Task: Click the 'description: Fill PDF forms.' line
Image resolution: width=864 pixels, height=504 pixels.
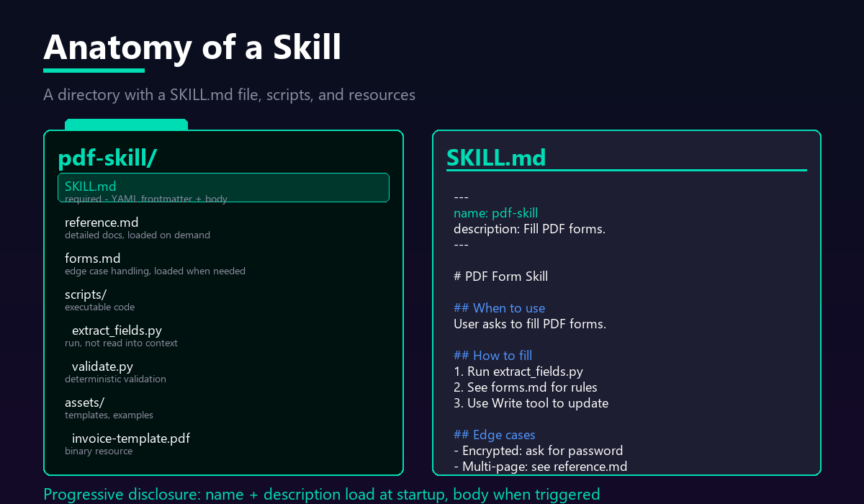Action: [x=529, y=229]
